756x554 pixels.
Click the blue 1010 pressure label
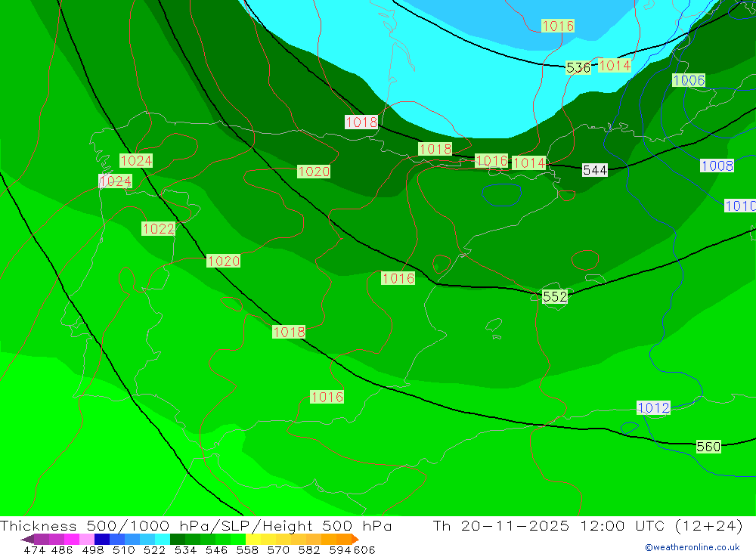(741, 206)
